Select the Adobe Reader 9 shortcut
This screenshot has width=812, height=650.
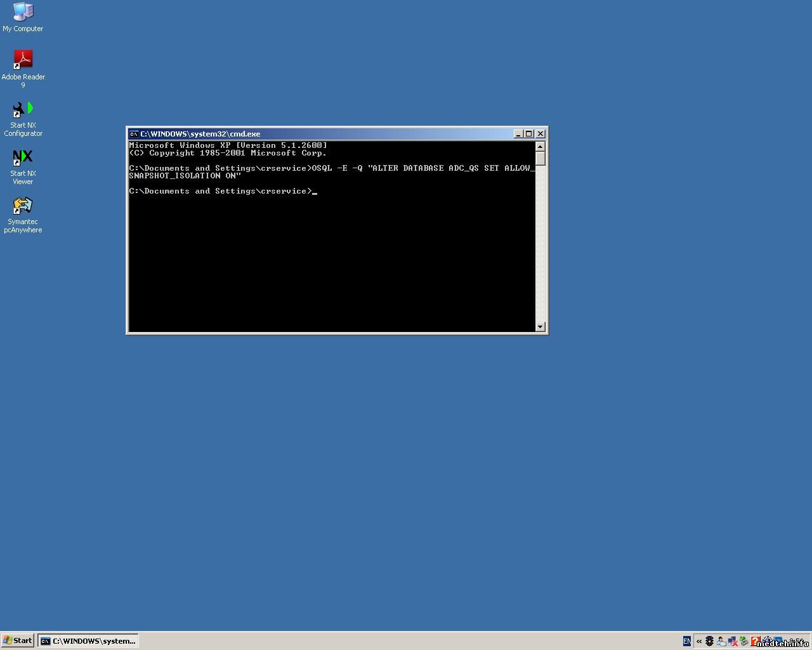[x=23, y=60]
